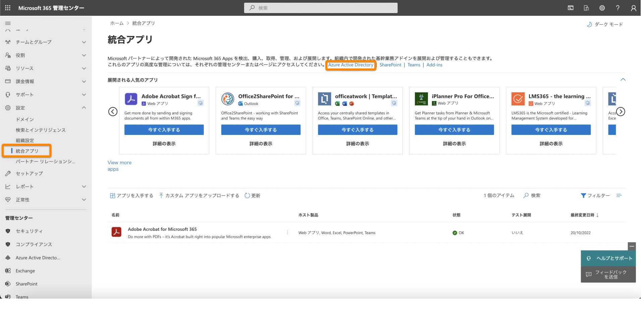Open 検索とインテリジェンス page
The height and width of the screenshot is (328, 644).
(41, 130)
